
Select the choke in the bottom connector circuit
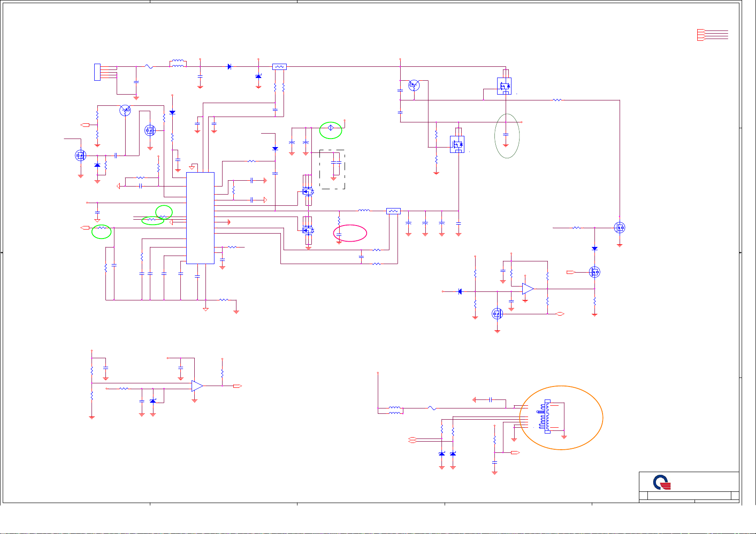[x=395, y=410]
